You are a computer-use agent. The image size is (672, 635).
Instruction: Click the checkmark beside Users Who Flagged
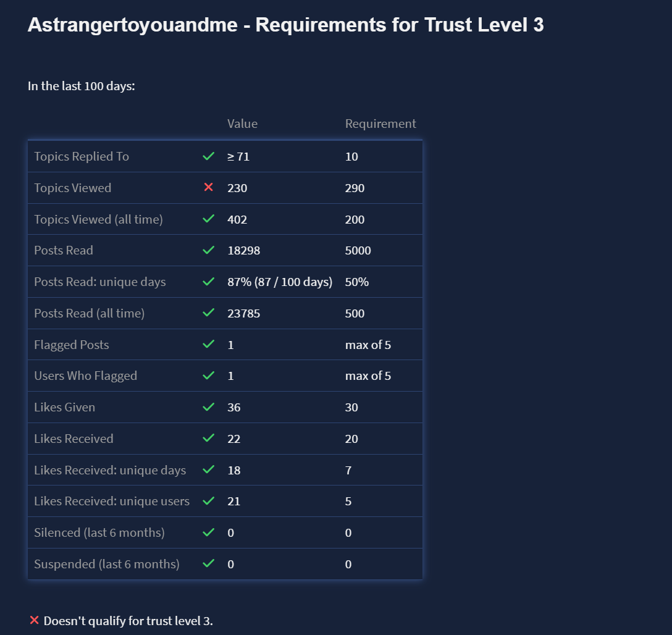[208, 376]
